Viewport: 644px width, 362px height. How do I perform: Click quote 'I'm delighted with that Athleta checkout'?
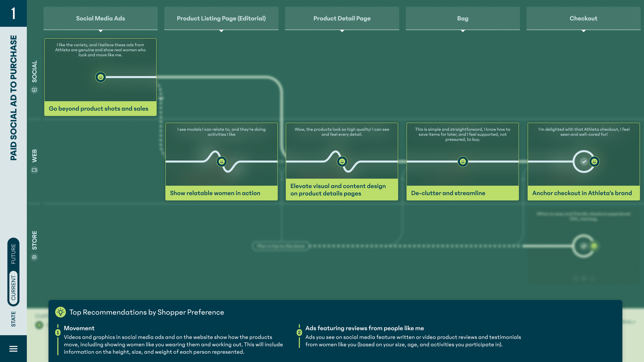[x=584, y=132]
